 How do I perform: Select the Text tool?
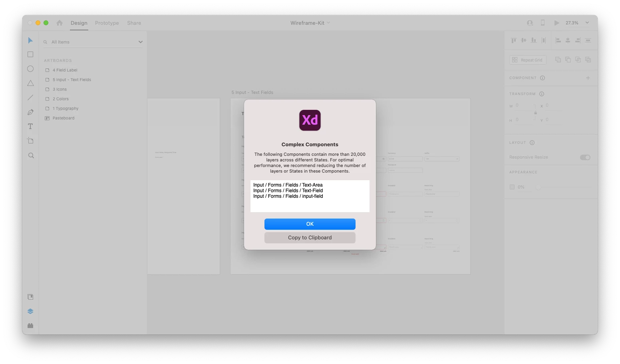pyautogui.click(x=30, y=126)
